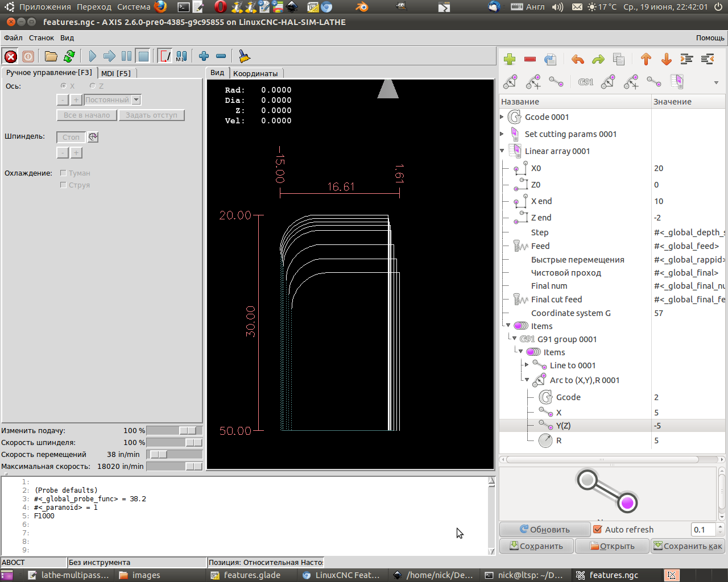Open the Станок menu
Screen dimensions: 728x582
(x=42, y=38)
